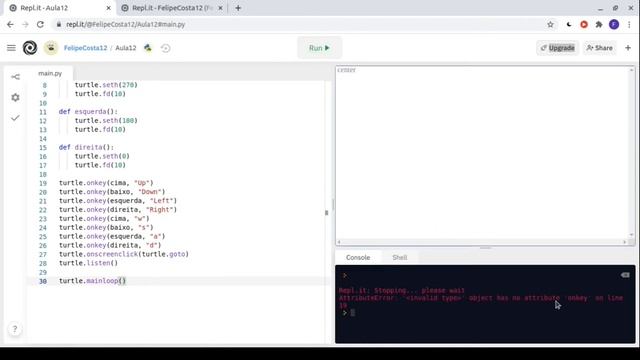640x360 pixels.
Task: Click 'turtle.seth(270)' on line 8
Action: (x=106, y=85)
